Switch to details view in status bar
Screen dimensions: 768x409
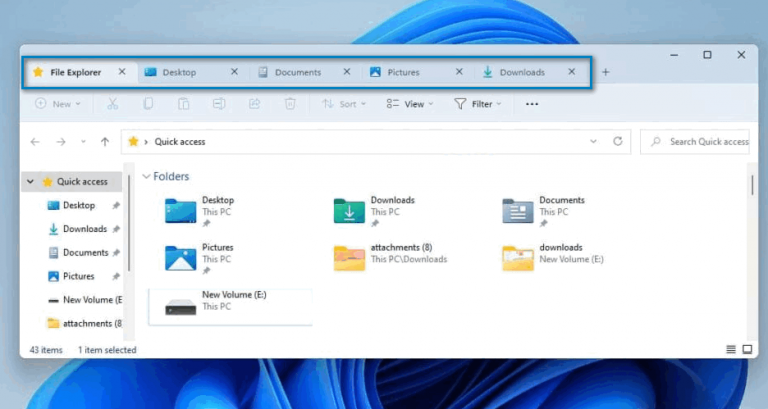730,350
